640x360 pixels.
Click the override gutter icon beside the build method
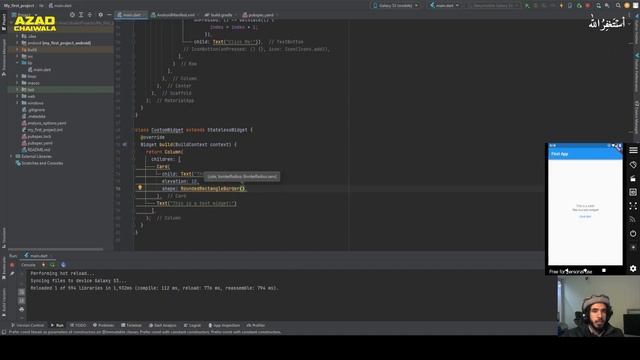pyautogui.click(x=124, y=144)
